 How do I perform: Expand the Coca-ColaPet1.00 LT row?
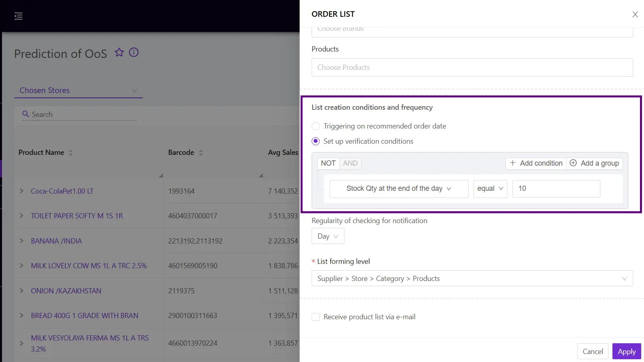(x=22, y=191)
